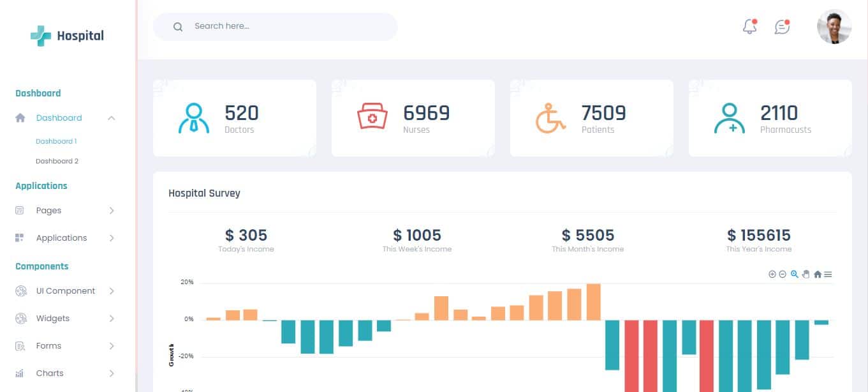Screen dimensions: 868x392
Task: Select Dashboard 2 from the sidebar
Action: click(57, 161)
